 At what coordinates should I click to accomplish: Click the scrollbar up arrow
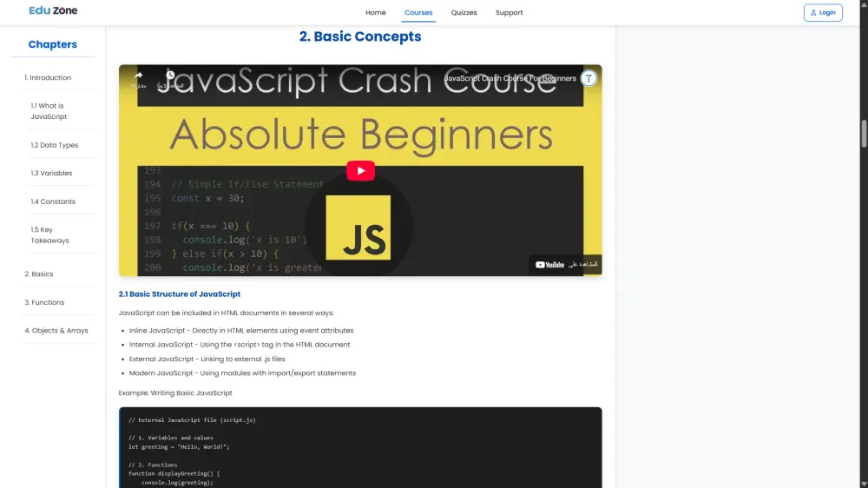tap(864, 3)
